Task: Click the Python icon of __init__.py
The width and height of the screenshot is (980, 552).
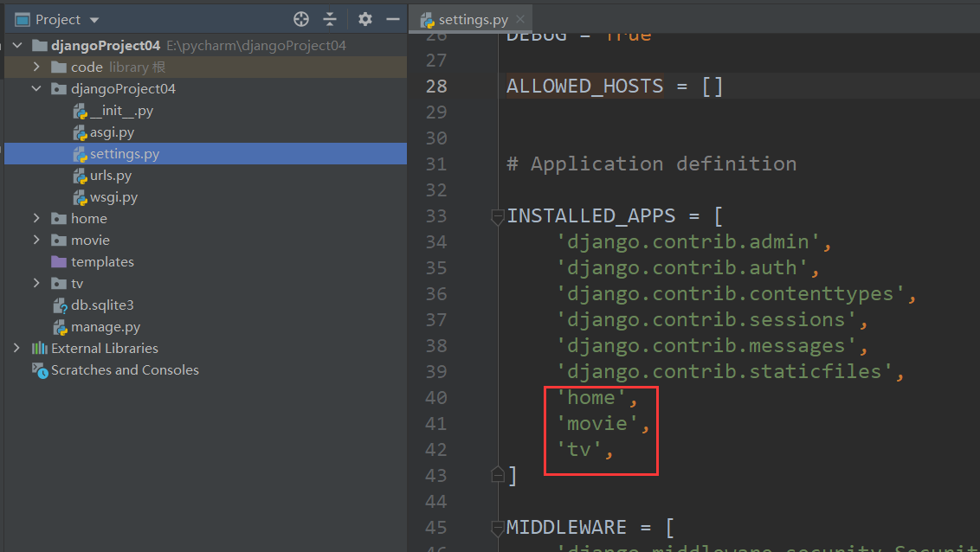Action: (80, 112)
